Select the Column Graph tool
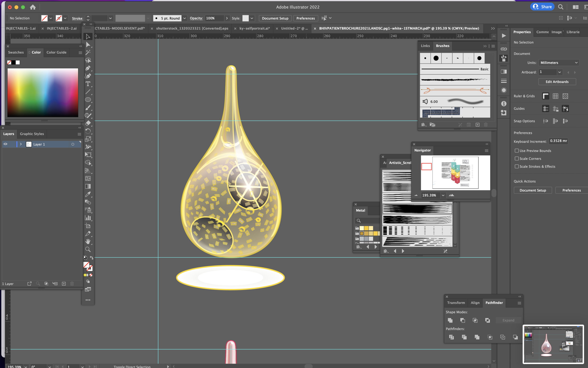 click(x=88, y=218)
